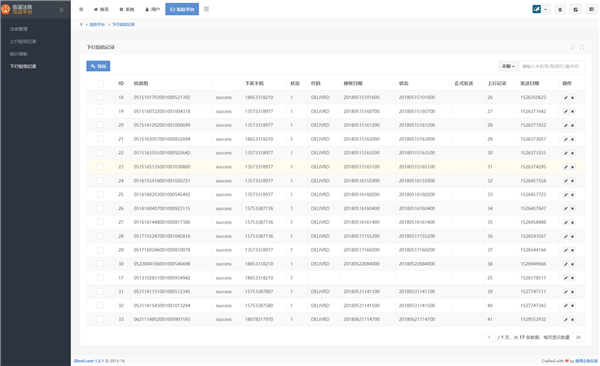This screenshot has width=600, height=366.
Task: Delete the record with ID 25
Action: (x=572, y=195)
